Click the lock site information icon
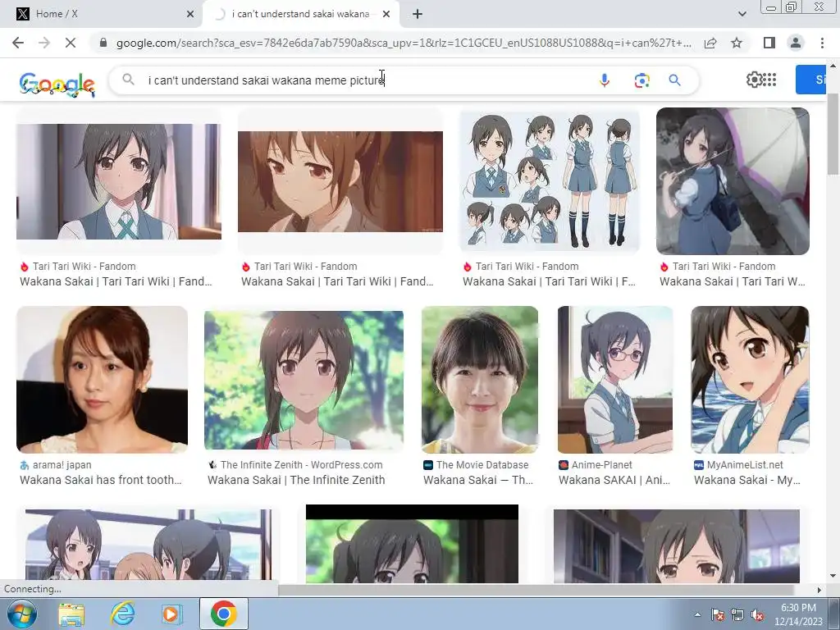The height and width of the screenshot is (630, 840). pos(103,43)
